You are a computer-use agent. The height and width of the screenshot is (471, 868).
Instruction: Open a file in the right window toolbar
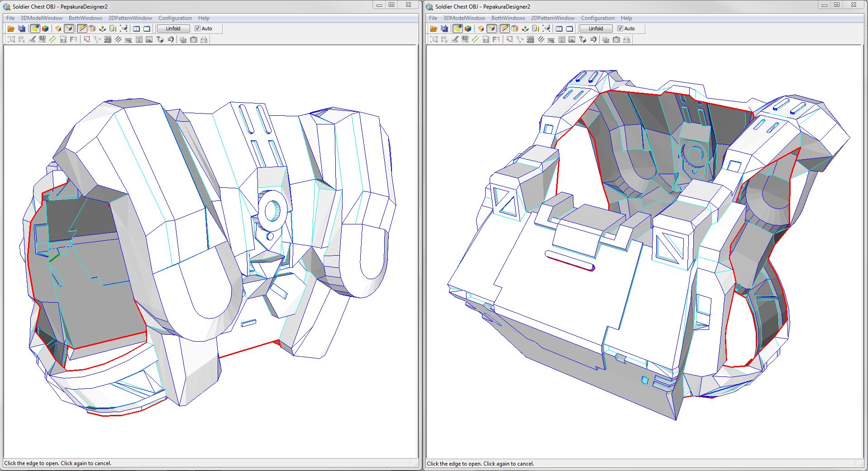point(434,29)
